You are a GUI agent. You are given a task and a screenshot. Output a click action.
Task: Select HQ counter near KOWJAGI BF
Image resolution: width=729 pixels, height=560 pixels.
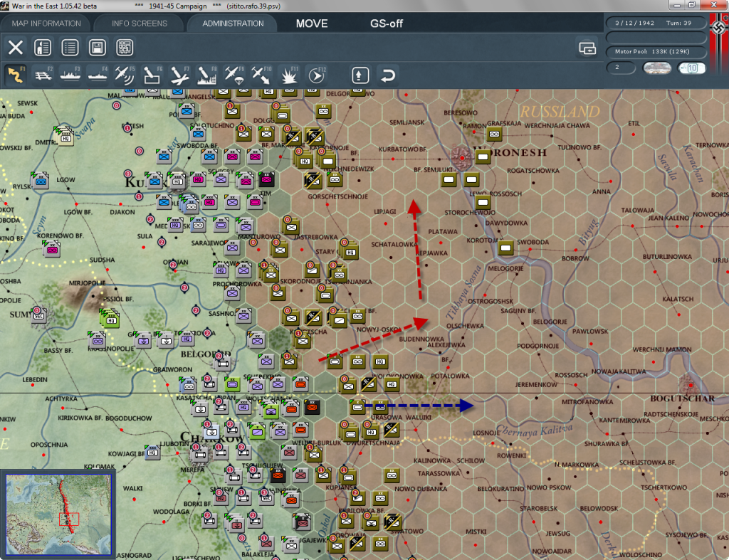[152, 452]
